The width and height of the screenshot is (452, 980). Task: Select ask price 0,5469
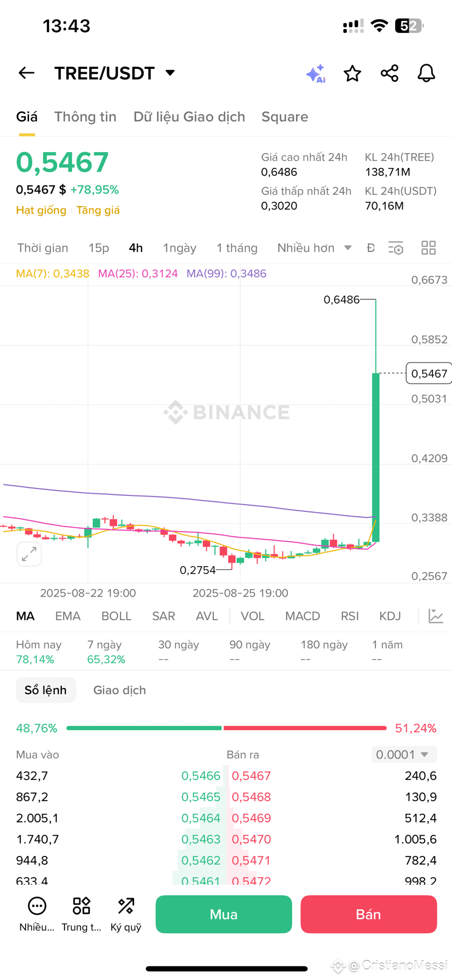[x=251, y=818]
